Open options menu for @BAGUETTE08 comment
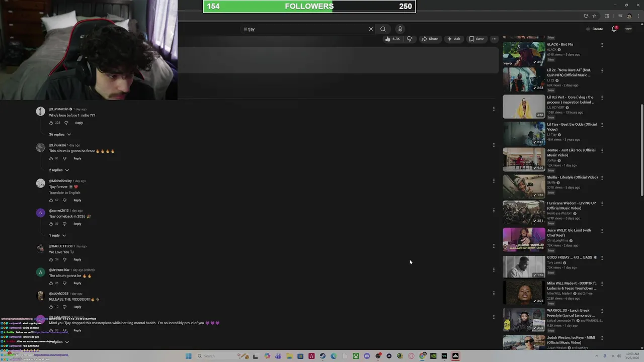Screen dimensions: 644x362 pos(494,246)
